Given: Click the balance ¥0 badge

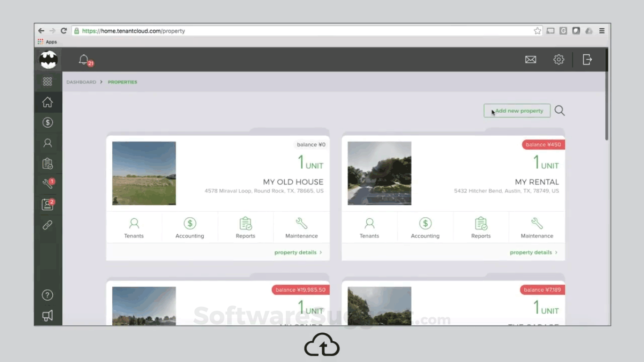Looking at the screenshot, I should (x=311, y=145).
